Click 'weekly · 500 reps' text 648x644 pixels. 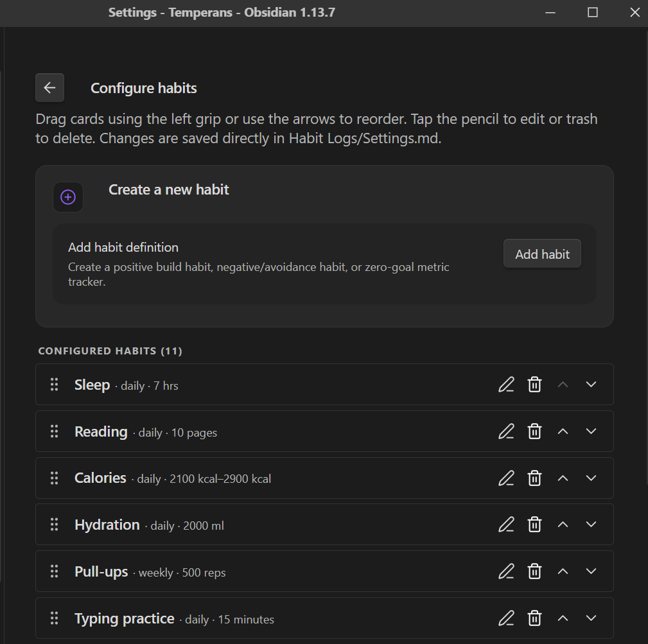pyautogui.click(x=182, y=573)
